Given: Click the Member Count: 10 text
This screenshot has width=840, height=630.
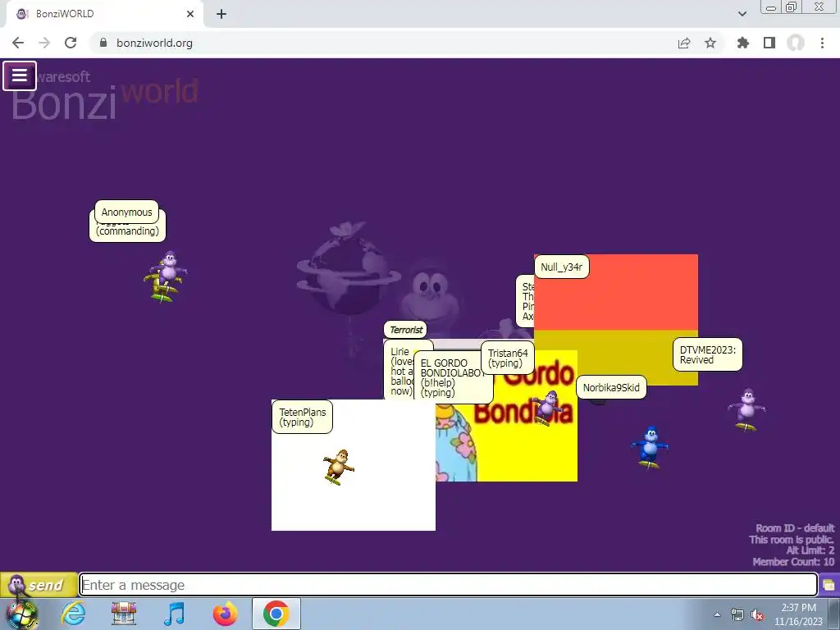Looking at the screenshot, I should click(x=793, y=562).
